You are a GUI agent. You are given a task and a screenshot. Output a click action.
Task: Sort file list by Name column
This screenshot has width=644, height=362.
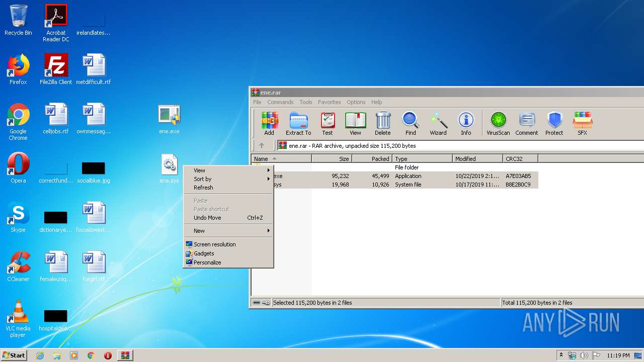click(x=282, y=159)
